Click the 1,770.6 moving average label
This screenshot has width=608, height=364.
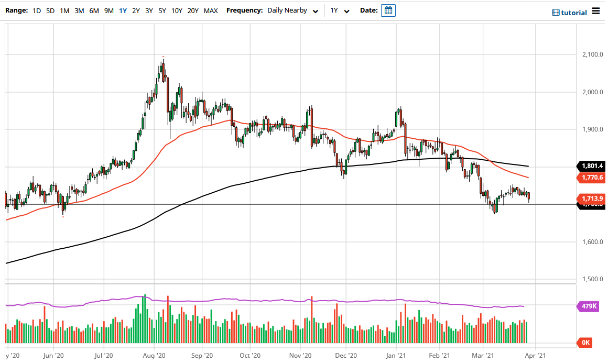tap(592, 178)
